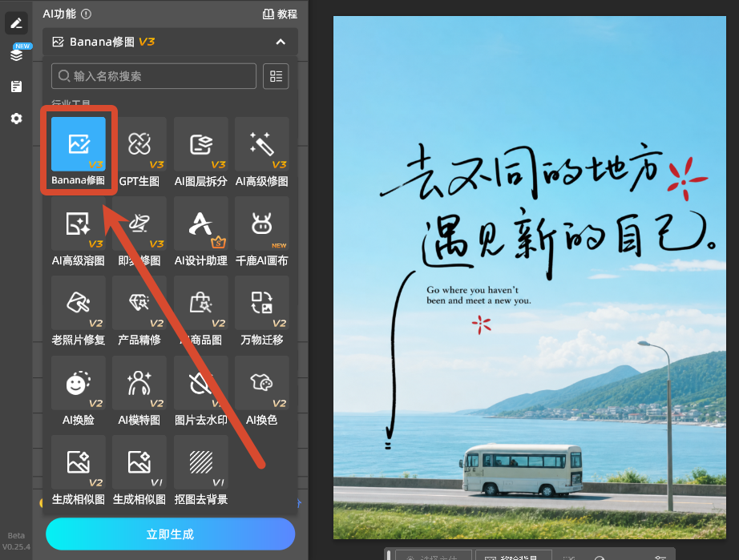
Task: Open settings gear in left sidebar
Action: click(x=17, y=119)
